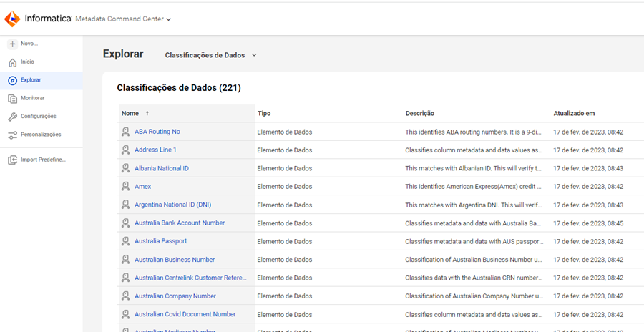Click the Albania National ID row icon
The height and width of the screenshot is (332, 644).
[125, 168]
